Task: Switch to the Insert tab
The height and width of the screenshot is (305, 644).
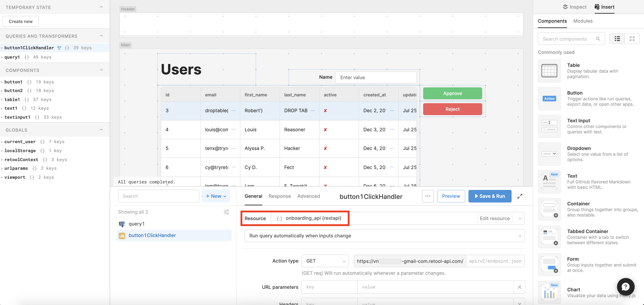Action: 604,7
